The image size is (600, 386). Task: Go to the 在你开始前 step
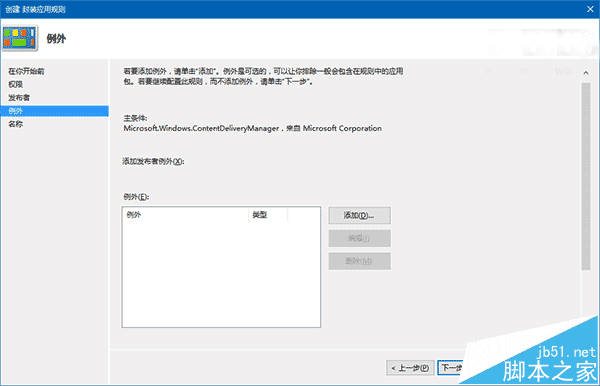pyautogui.click(x=26, y=71)
